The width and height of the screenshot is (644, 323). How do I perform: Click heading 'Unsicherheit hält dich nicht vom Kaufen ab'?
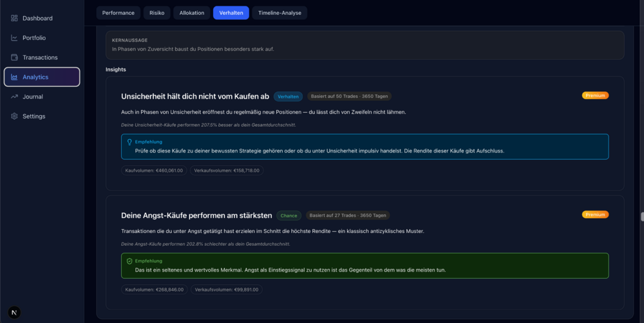pyautogui.click(x=195, y=97)
